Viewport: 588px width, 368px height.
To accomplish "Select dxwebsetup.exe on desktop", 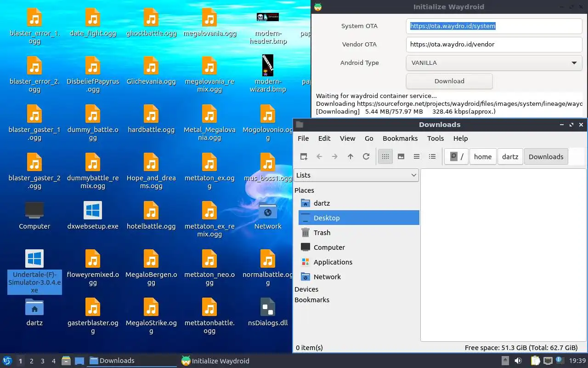I will tap(93, 216).
